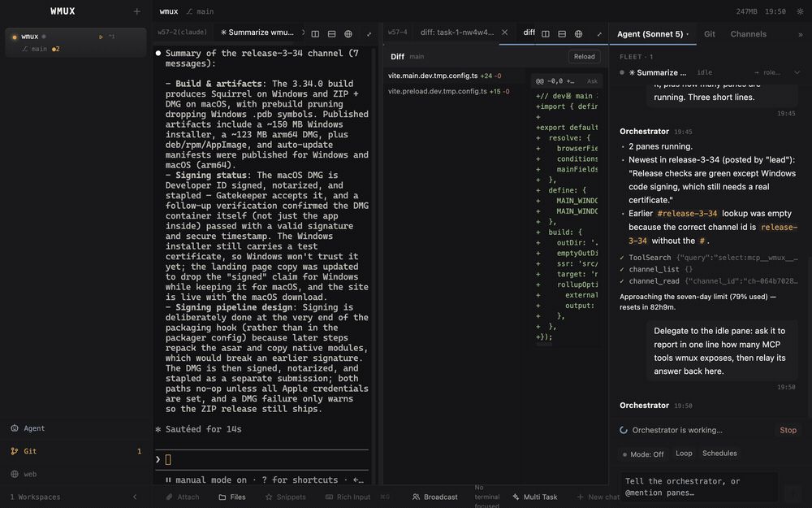The image size is (812, 508).
Task: Click the orange play icon on wmux workspace
Action: [101, 37]
